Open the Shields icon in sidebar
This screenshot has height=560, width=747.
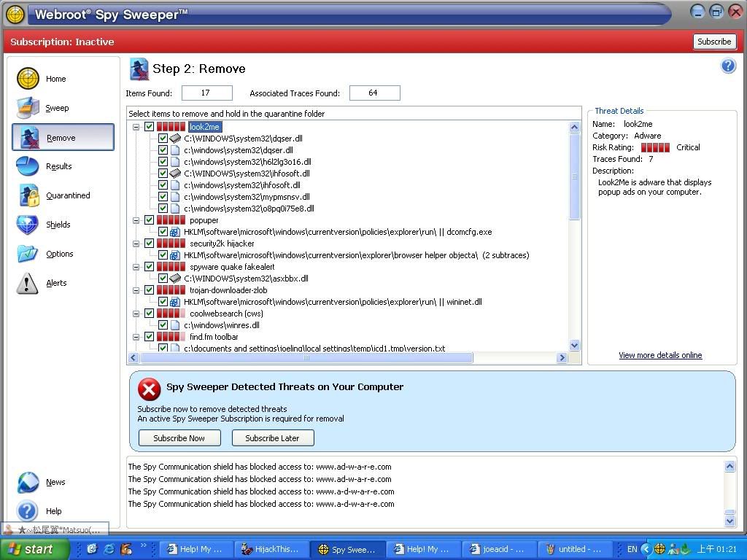[28, 225]
